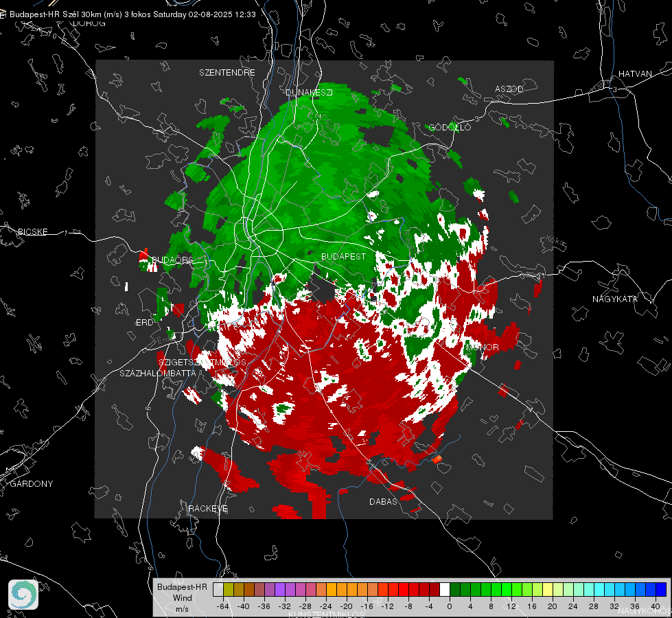The width and height of the screenshot is (672, 618).
Task: Click the -12 legend value
Action: pyautogui.click(x=387, y=606)
